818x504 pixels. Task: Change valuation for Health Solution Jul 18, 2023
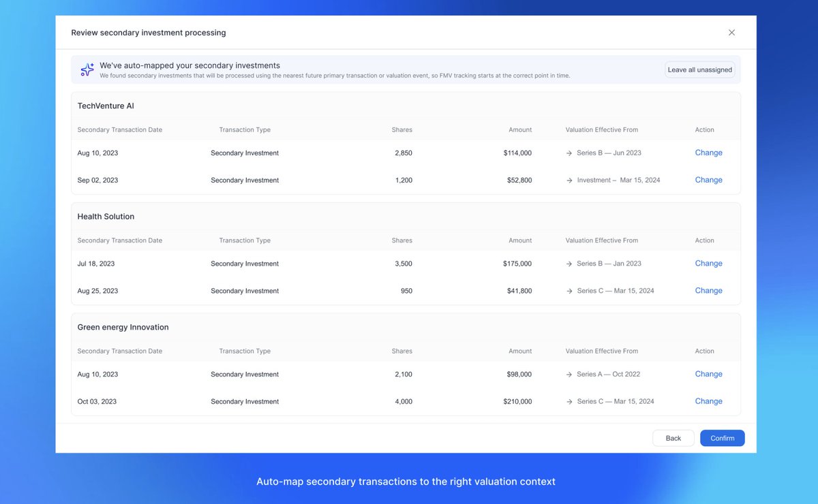[x=708, y=263]
